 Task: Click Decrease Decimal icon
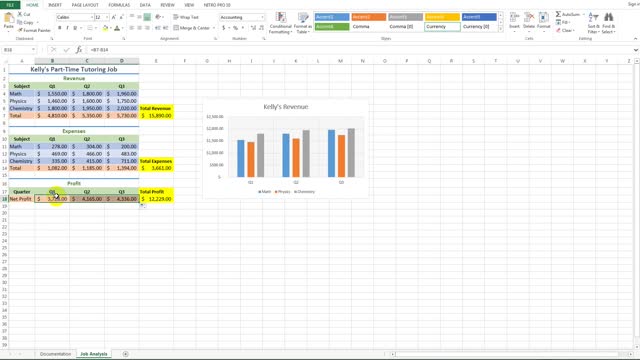click(x=261, y=28)
